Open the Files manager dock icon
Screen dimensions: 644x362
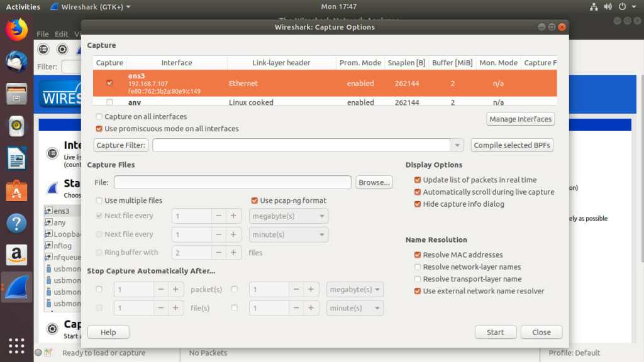16,94
